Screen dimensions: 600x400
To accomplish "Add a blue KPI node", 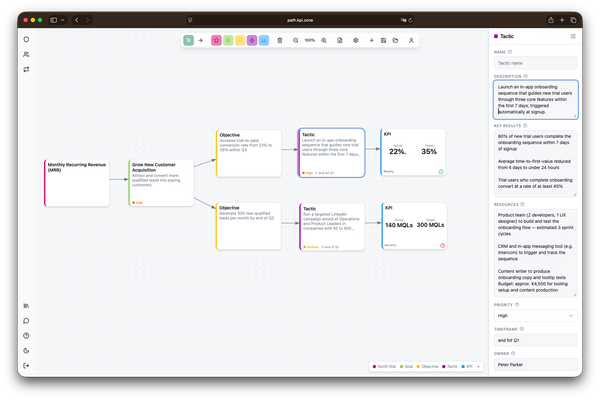I will [264, 40].
